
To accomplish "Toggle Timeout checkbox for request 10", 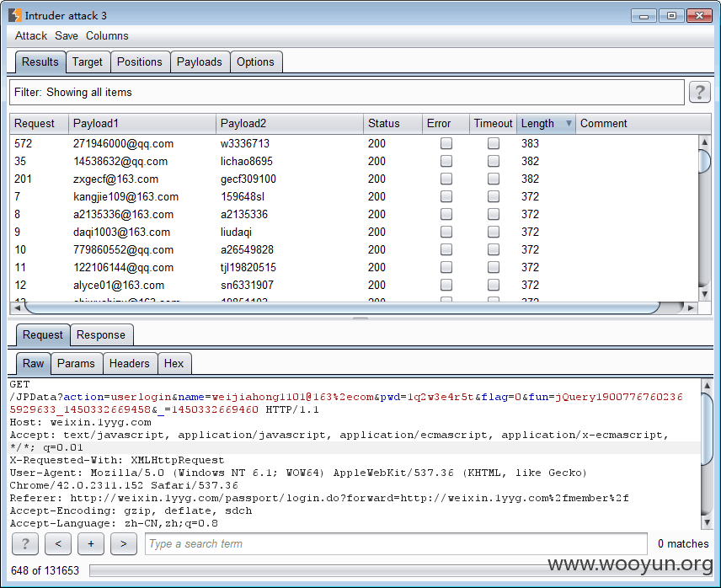I will coord(494,249).
